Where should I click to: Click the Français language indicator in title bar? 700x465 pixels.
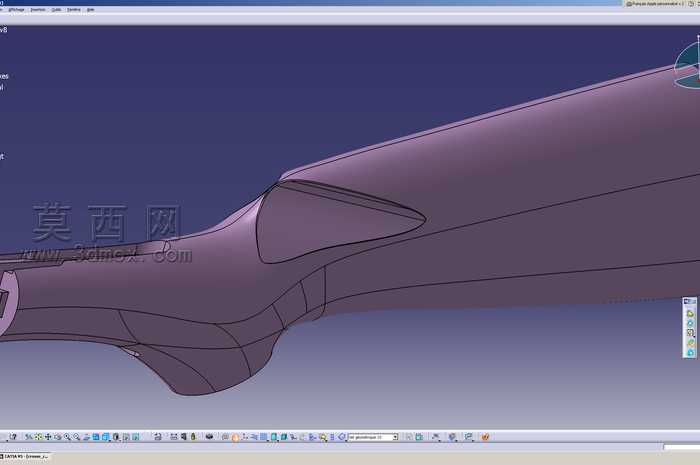654,4
